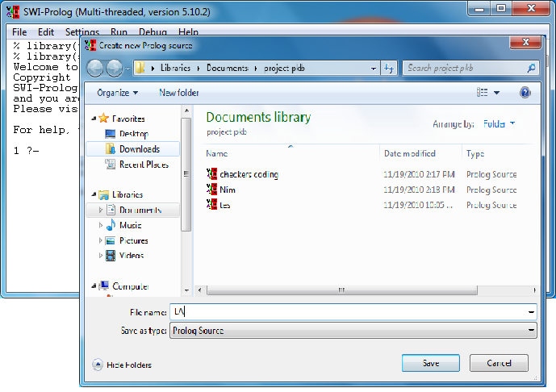Sort files by Type column
This screenshot has width=556, height=392.
pos(475,154)
